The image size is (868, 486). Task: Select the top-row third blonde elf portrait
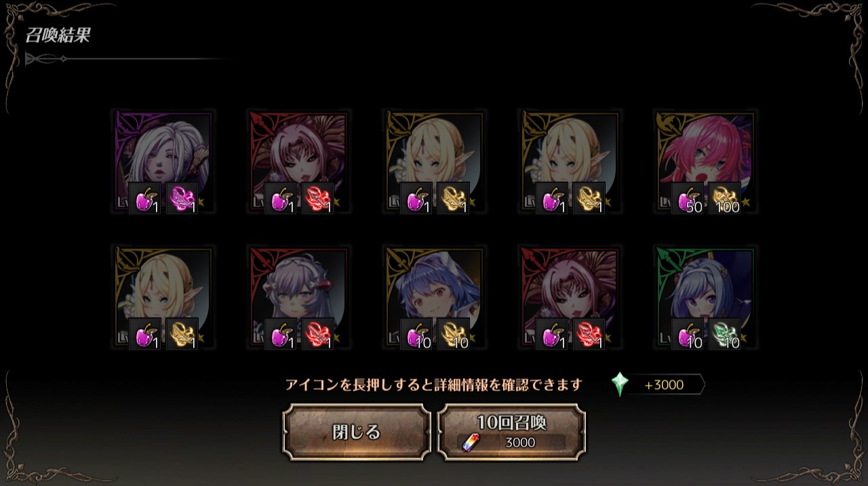coord(434,162)
